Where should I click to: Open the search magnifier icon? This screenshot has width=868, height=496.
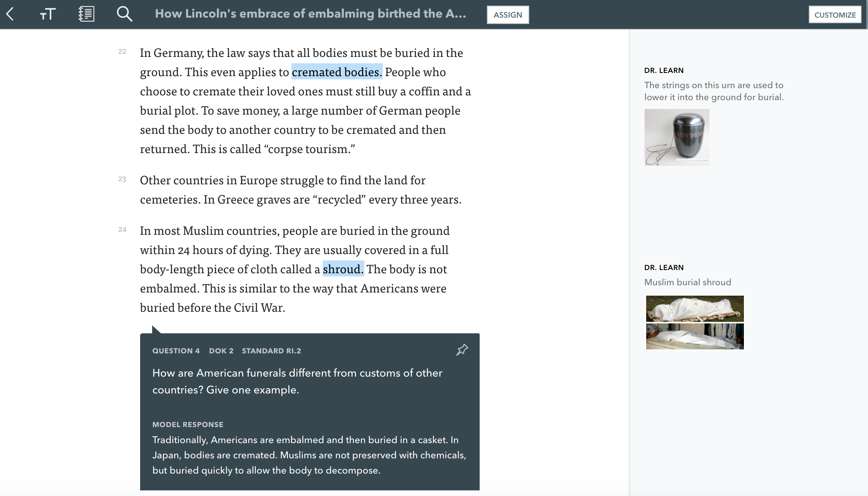125,14
